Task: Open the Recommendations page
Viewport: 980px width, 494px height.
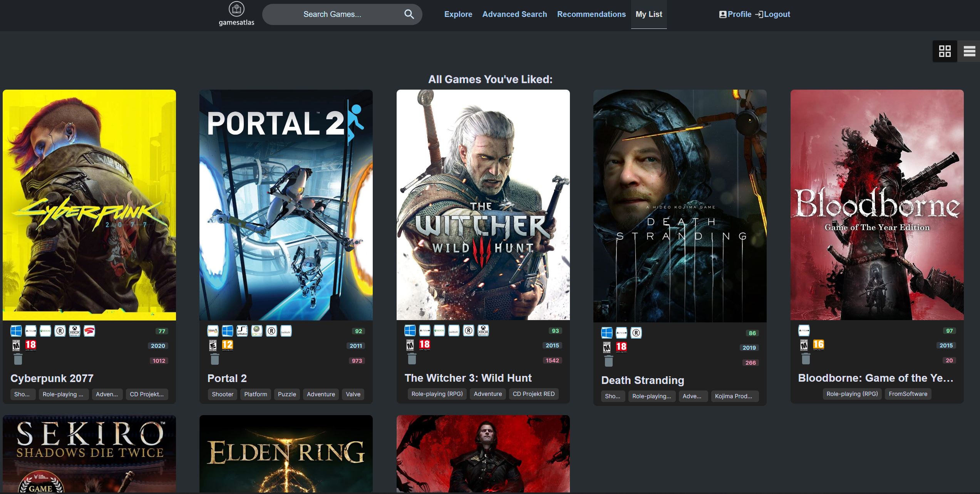Action: (591, 14)
